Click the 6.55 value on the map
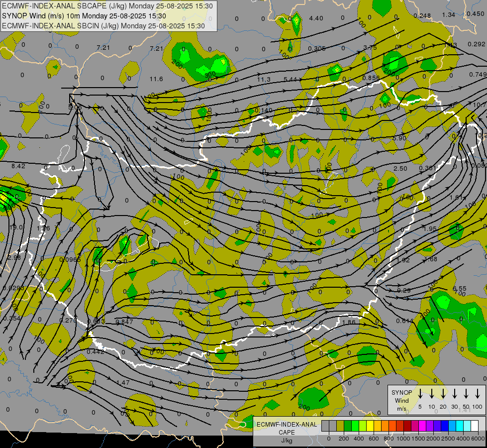This screenshot has width=487, height=448. pos(459,289)
